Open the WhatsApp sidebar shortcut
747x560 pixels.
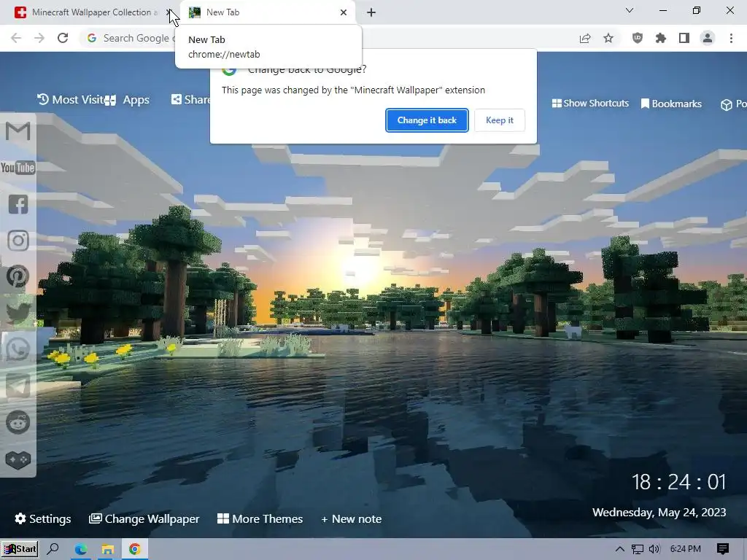pos(18,349)
